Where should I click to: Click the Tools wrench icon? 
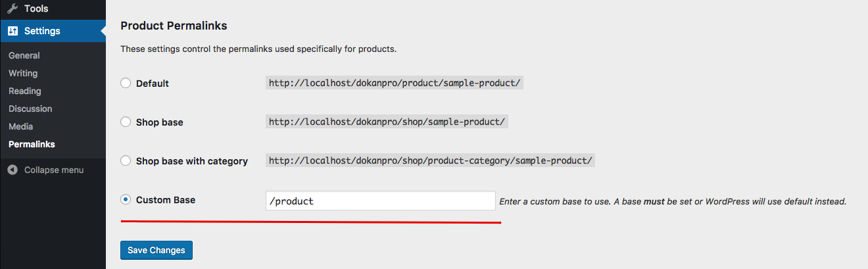coord(12,9)
